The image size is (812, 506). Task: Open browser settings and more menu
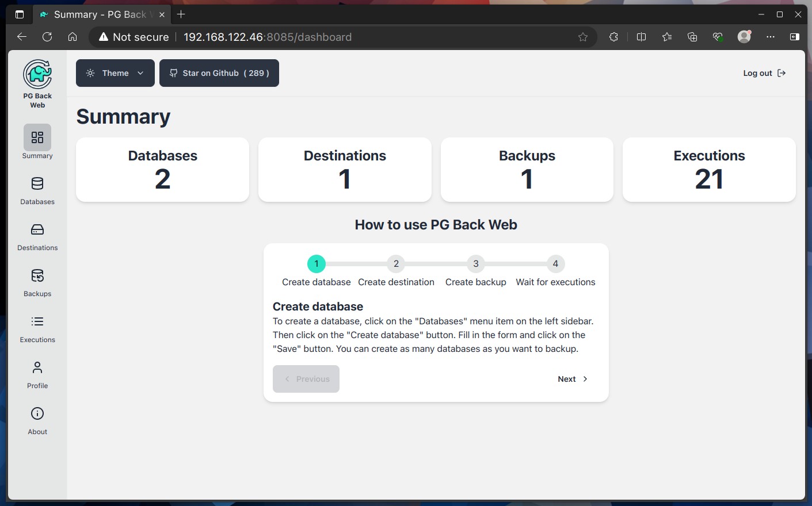click(x=771, y=37)
